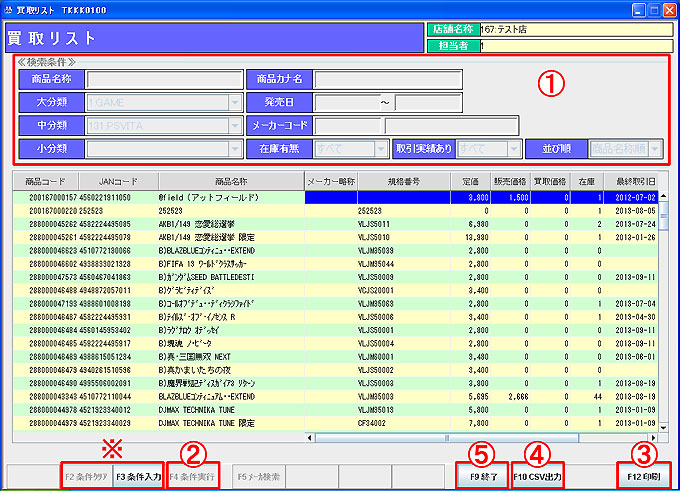
Task: Expand the 中分類 combo box
Action: click(235, 126)
